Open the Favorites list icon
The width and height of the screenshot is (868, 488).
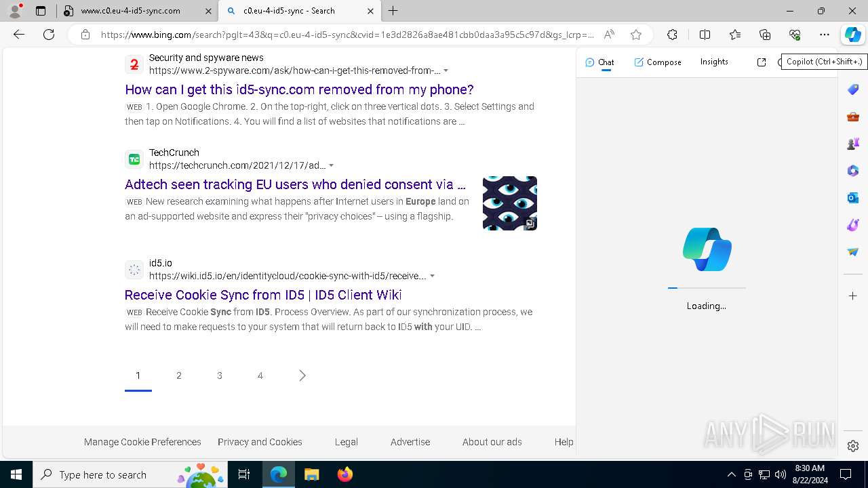[x=735, y=35]
